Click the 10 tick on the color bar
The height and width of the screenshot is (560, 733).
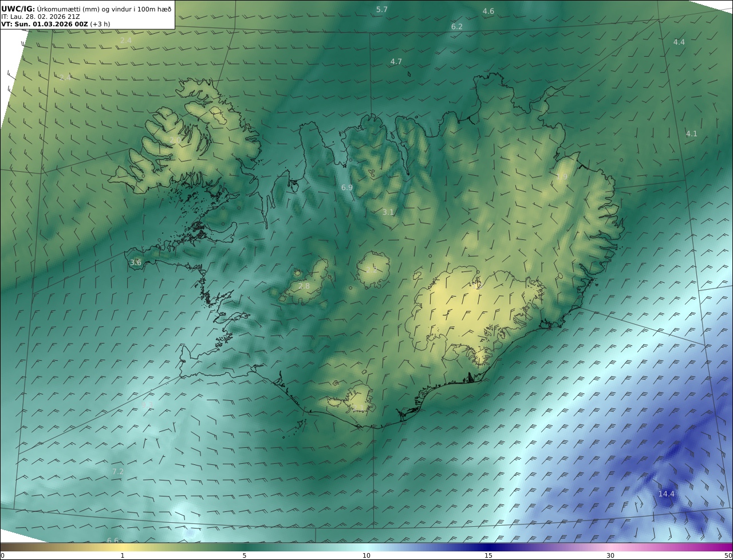tap(366, 555)
